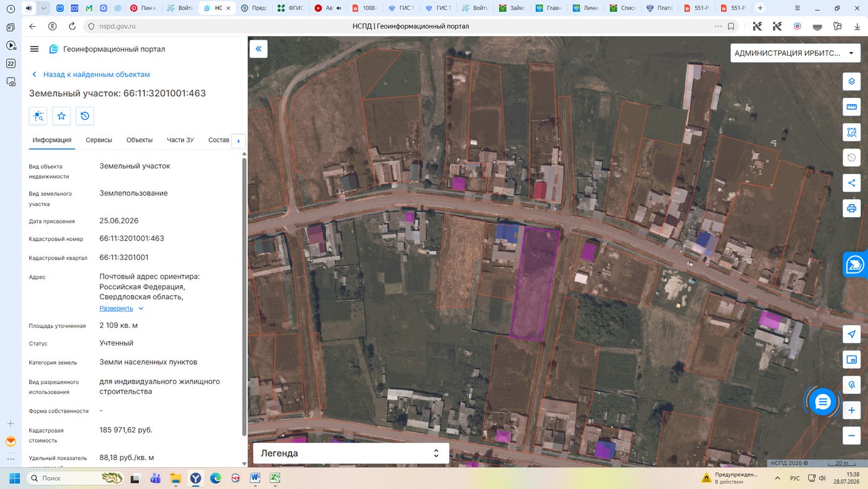Go back in browser history

(32, 27)
